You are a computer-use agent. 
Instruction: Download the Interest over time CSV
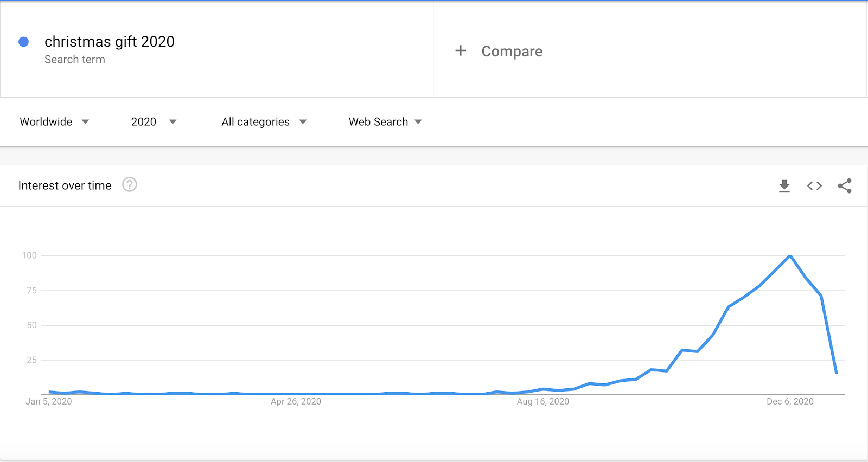click(x=784, y=186)
